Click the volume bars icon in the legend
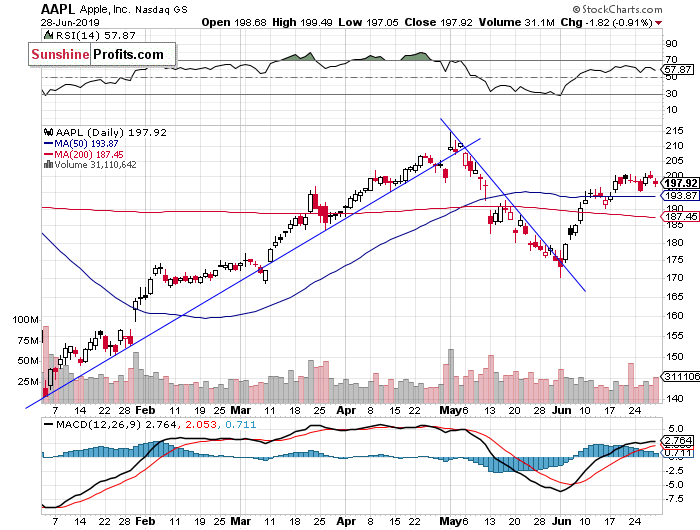Screen dimensions: 700x530 click(x=48, y=165)
